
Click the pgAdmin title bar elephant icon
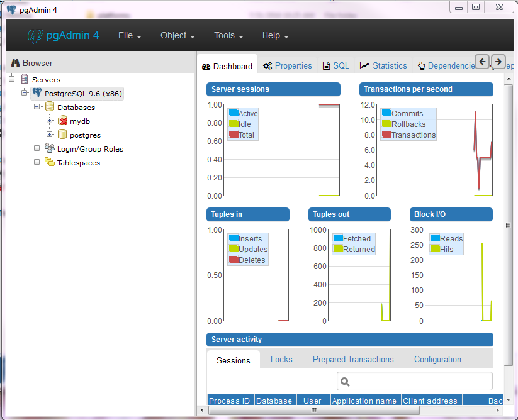tap(11, 9)
